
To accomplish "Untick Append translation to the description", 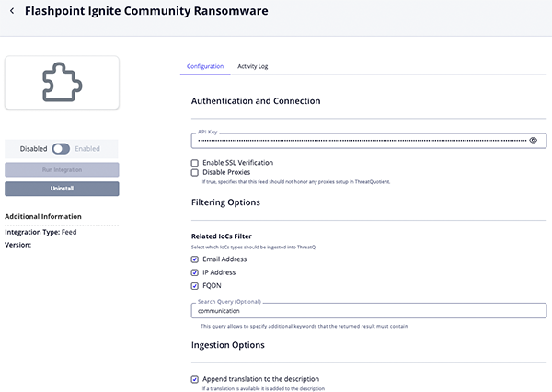I will pyautogui.click(x=194, y=379).
